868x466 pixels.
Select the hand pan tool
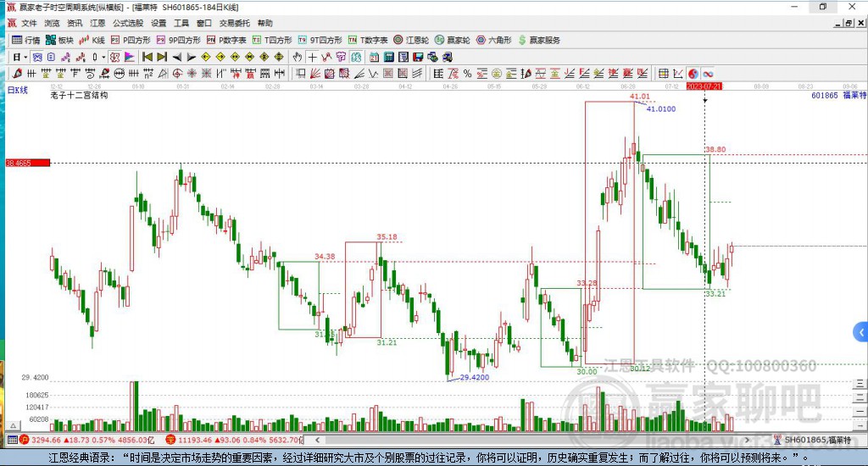(x=298, y=57)
